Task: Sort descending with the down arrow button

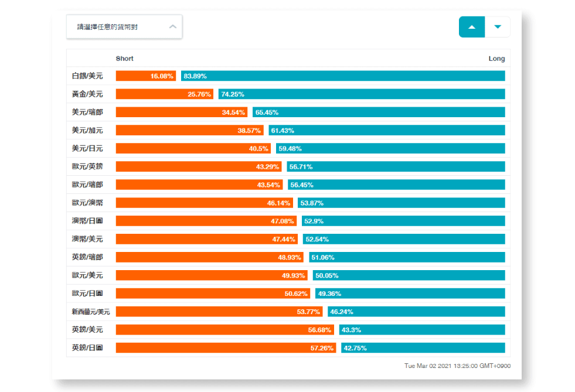Action: tap(498, 27)
